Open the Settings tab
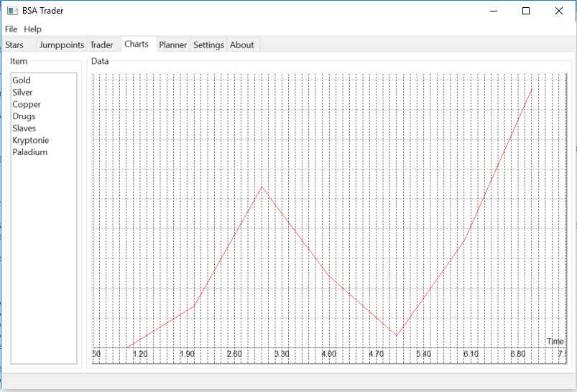Viewport: 577px width, 392px height. pyautogui.click(x=208, y=45)
